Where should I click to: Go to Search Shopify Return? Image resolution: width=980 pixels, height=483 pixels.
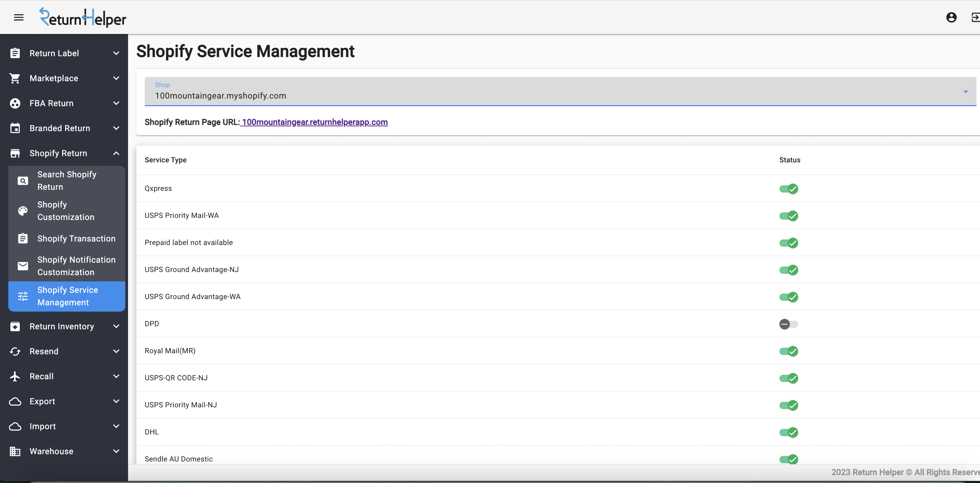[67, 181]
